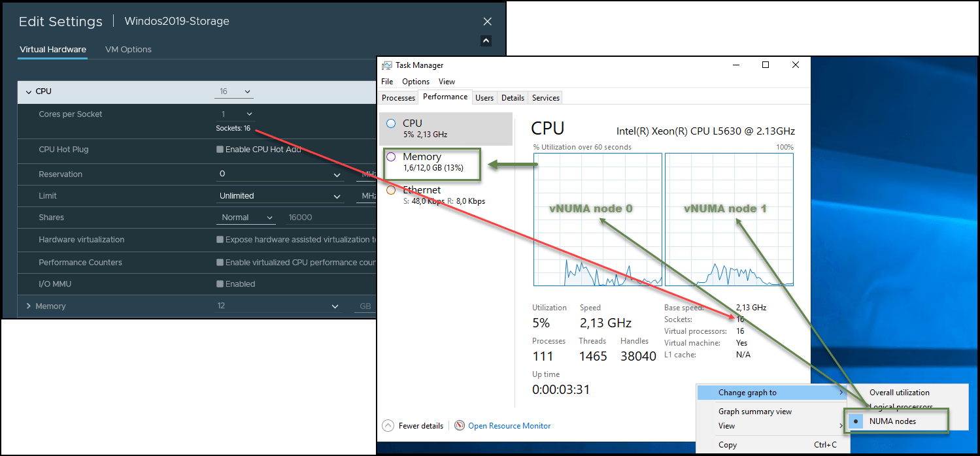This screenshot has height=456, width=980.
Task: Enable virtualized CPU performance counters checkbox
Action: 220,263
